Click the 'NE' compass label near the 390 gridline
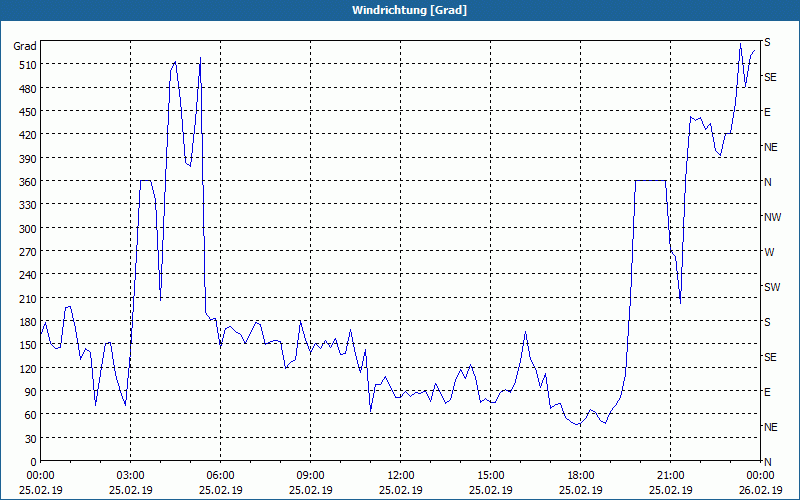This screenshot has width=800, height=500. 771,147
